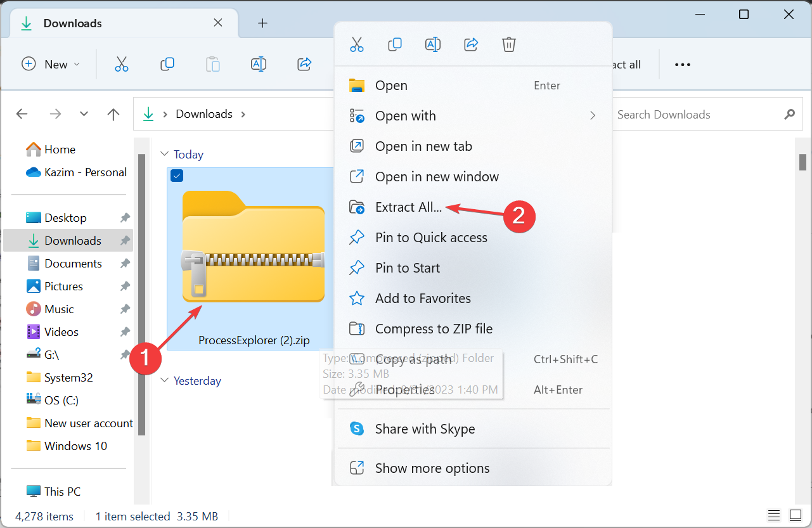Go back with the Back arrow
This screenshot has width=812, height=528.
click(22, 114)
